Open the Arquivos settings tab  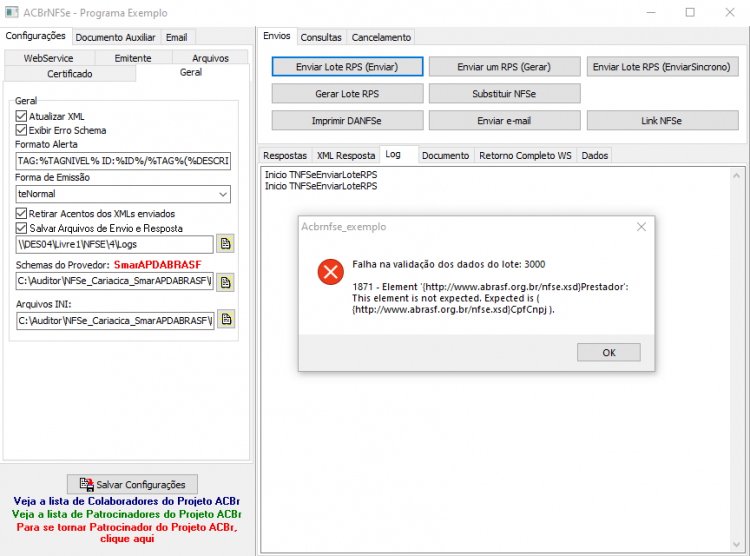pos(210,58)
